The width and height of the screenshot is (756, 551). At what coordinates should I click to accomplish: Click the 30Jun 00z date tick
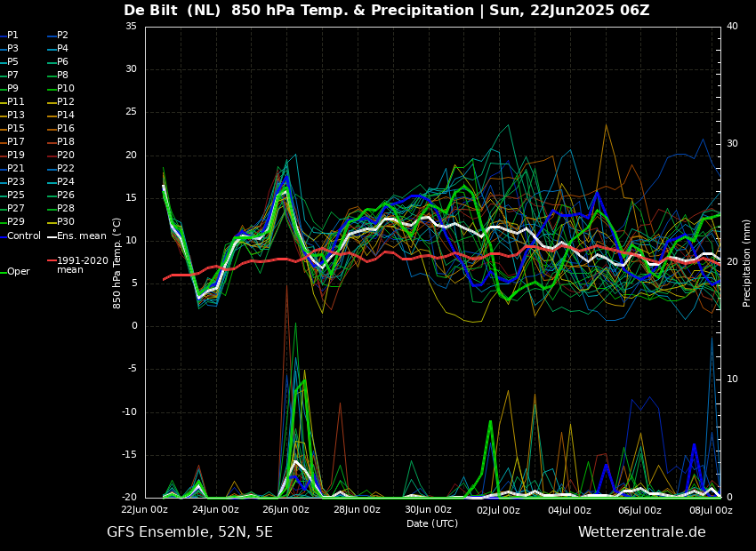pyautogui.click(x=428, y=510)
